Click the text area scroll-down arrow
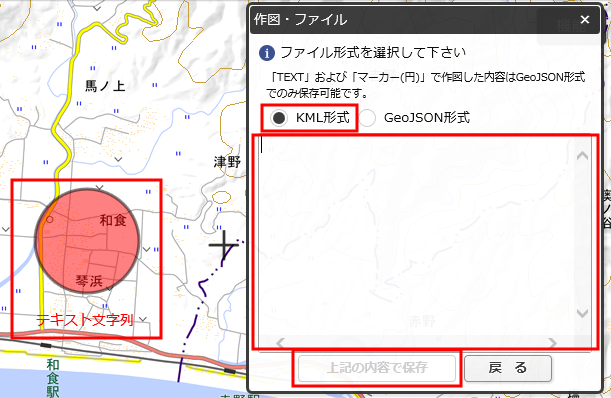611x398 pixels. 582,313
